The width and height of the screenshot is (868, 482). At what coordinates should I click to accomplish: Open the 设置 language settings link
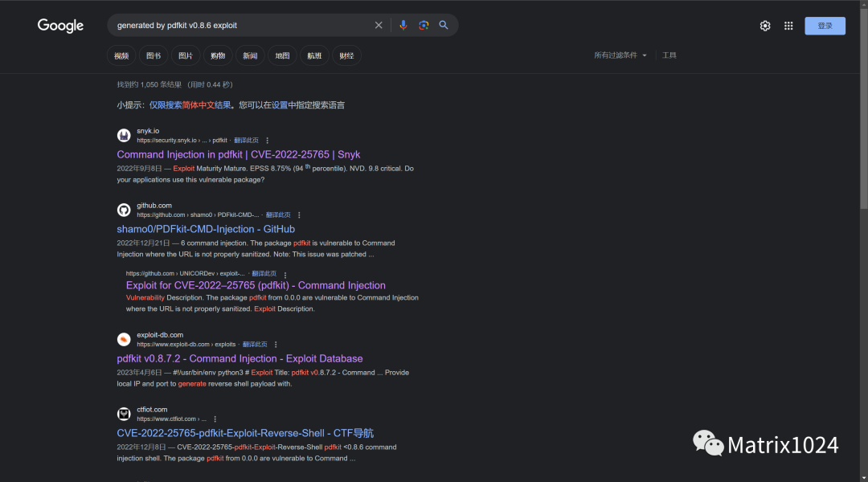tap(280, 105)
